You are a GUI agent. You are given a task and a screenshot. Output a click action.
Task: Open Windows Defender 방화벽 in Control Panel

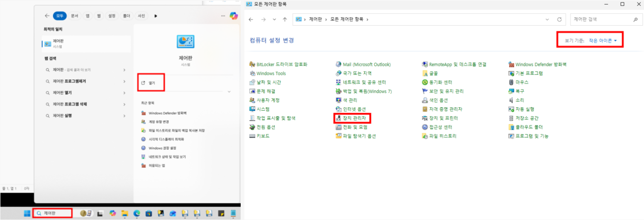(x=541, y=65)
